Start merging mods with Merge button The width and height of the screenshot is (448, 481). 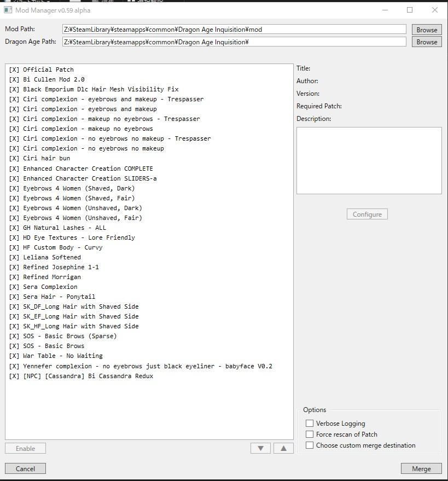pos(421,468)
